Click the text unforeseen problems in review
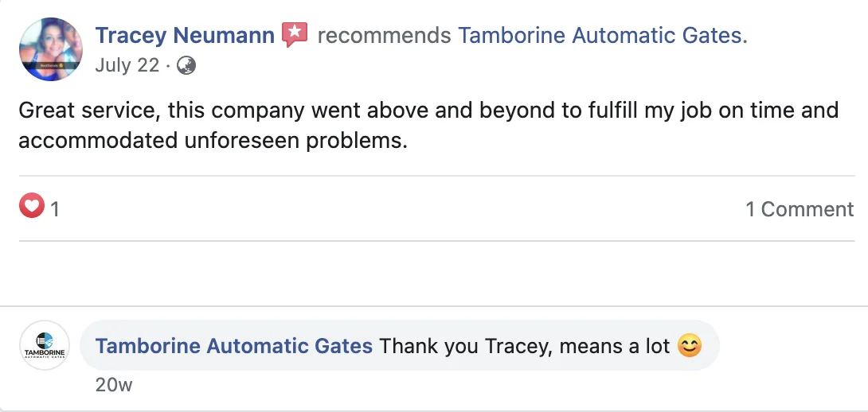868x412 pixels. (296, 141)
